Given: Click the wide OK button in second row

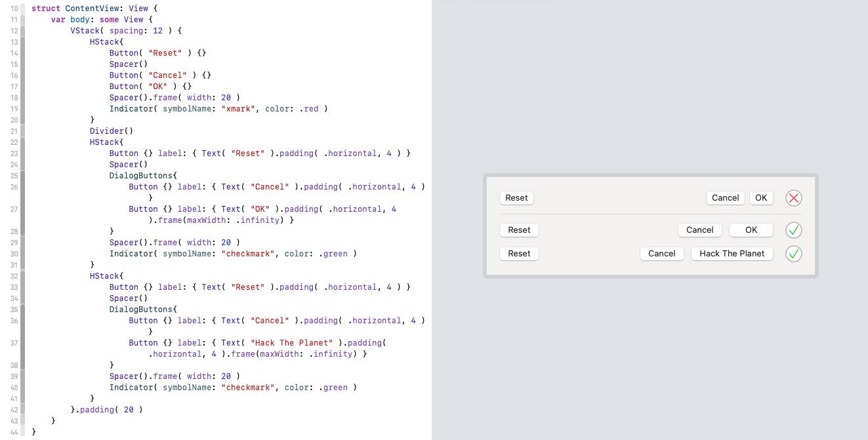Looking at the screenshot, I should [x=751, y=230].
